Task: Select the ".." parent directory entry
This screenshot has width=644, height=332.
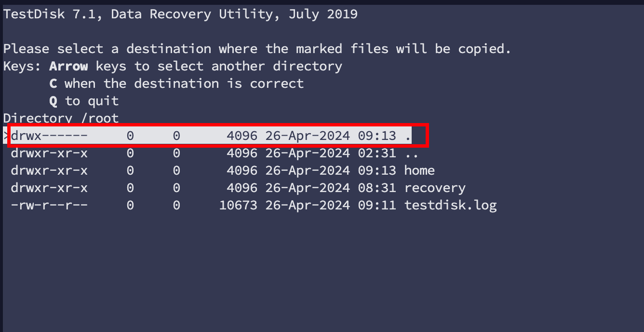Action: [x=411, y=153]
